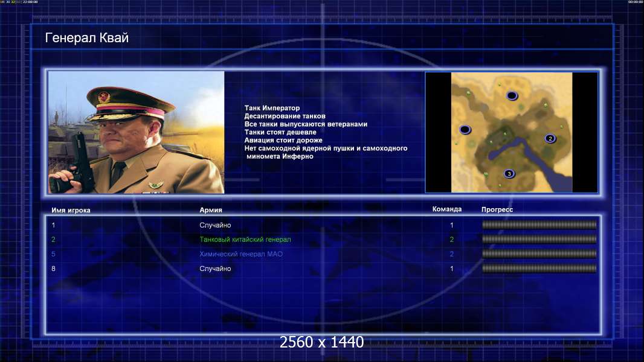Click green player name '2'
The height and width of the screenshot is (362, 644).
point(53,240)
